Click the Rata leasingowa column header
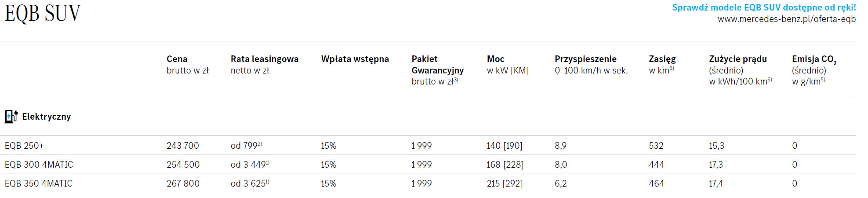The width and height of the screenshot is (868, 198). (264, 59)
